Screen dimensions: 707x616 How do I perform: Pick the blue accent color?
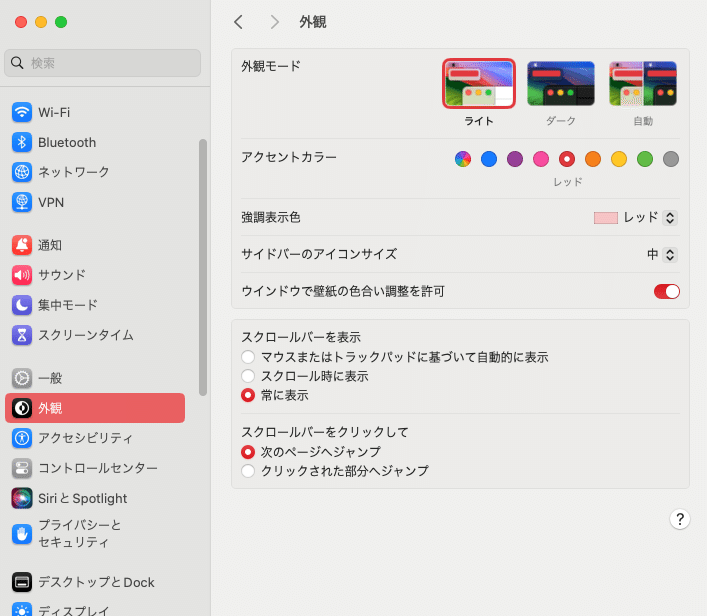point(489,159)
